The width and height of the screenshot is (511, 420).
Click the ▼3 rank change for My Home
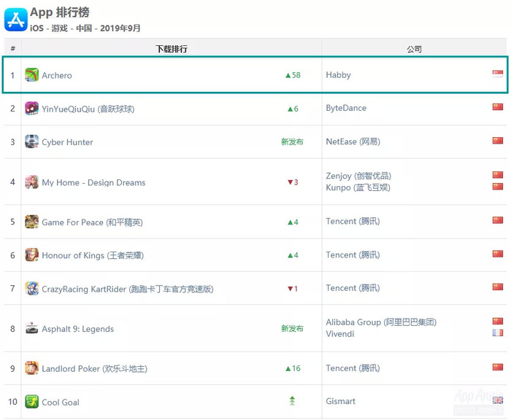pos(293,182)
